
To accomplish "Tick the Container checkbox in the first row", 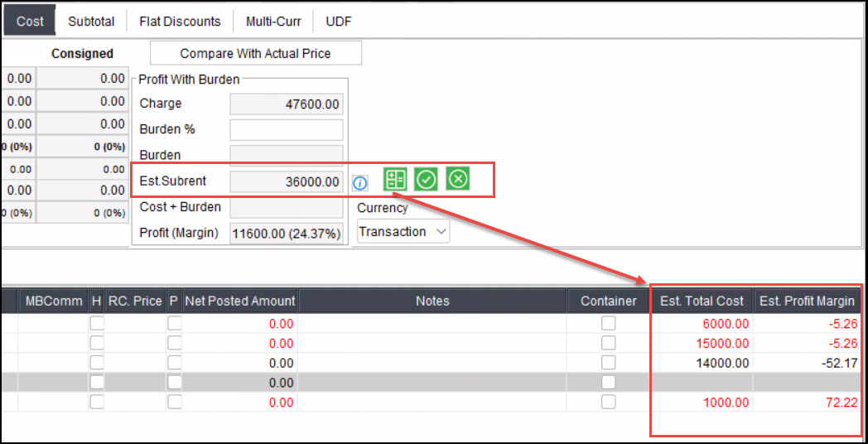I will (x=609, y=324).
